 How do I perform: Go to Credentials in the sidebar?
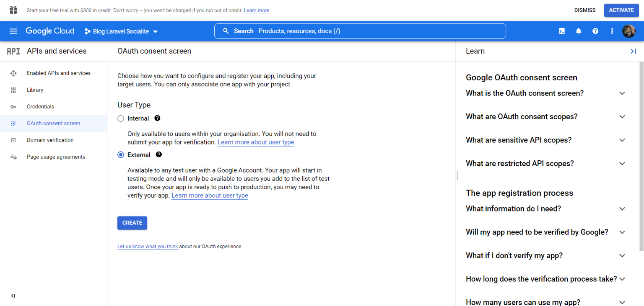(x=40, y=107)
